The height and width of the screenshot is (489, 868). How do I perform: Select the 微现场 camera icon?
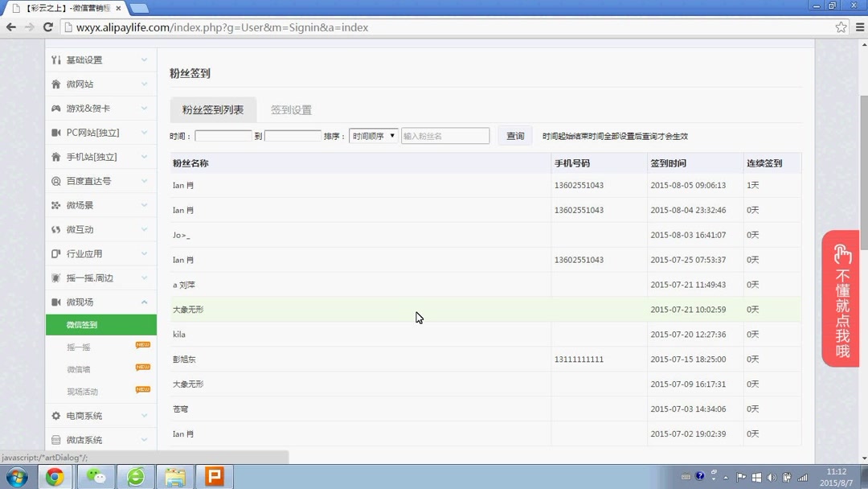[55, 302]
